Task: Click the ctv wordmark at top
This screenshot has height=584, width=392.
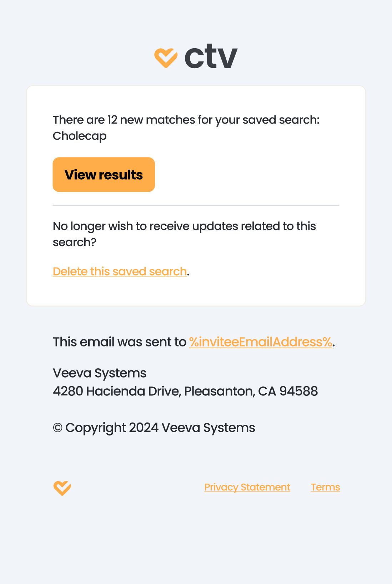Action: [211, 56]
